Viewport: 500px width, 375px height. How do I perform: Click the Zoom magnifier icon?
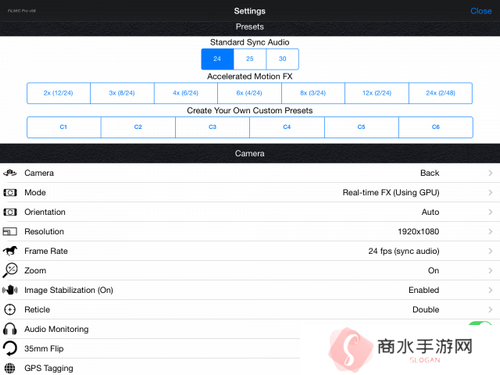(10, 270)
